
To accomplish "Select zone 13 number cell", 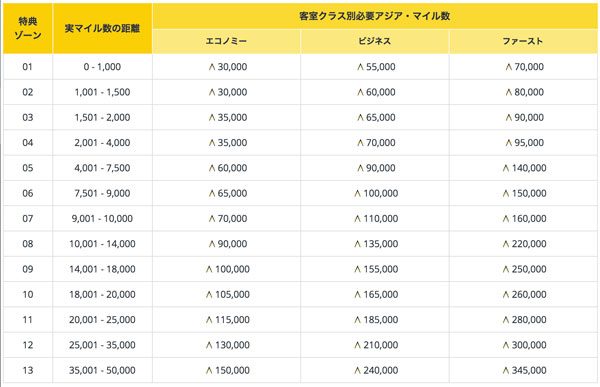I will [28, 370].
